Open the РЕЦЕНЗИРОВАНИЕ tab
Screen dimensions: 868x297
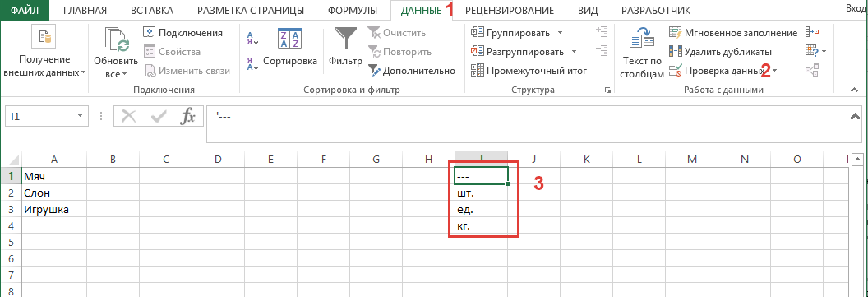(x=510, y=10)
